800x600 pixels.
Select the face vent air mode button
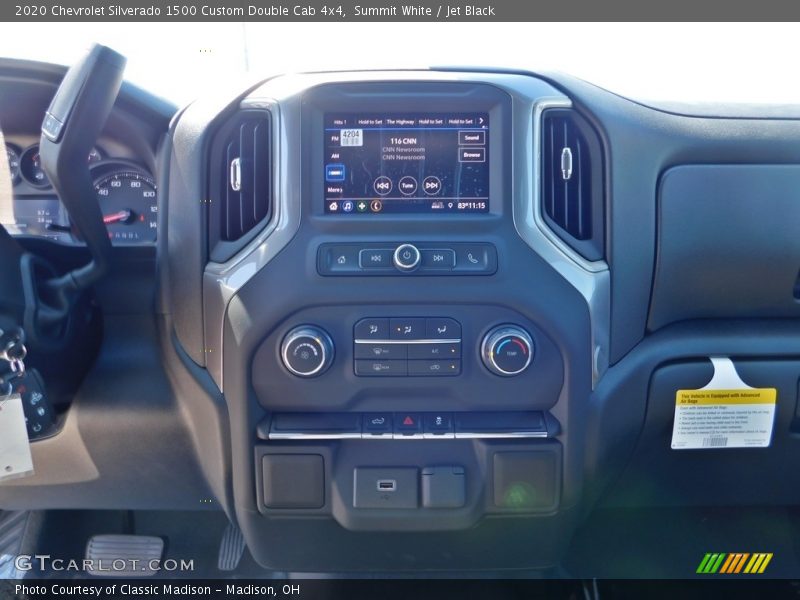pyautogui.click(x=372, y=329)
